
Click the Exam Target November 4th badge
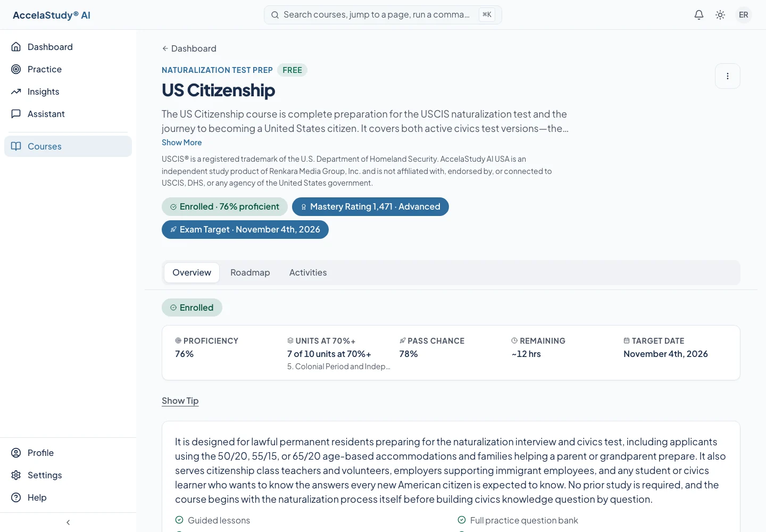coord(245,229)
